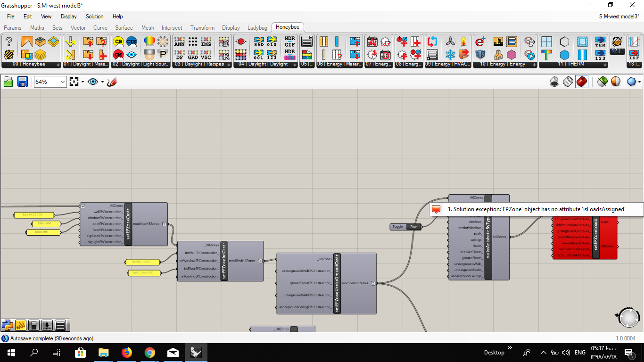Click the Python icon in canvas widget bar
The height and width of the screenshot is (362, 644).
pyautogui.click(x=8, y=325)
